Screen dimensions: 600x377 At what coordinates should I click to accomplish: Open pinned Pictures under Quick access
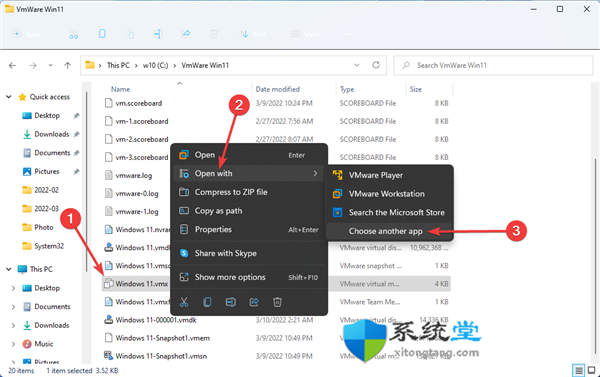(x=47, y=171)
